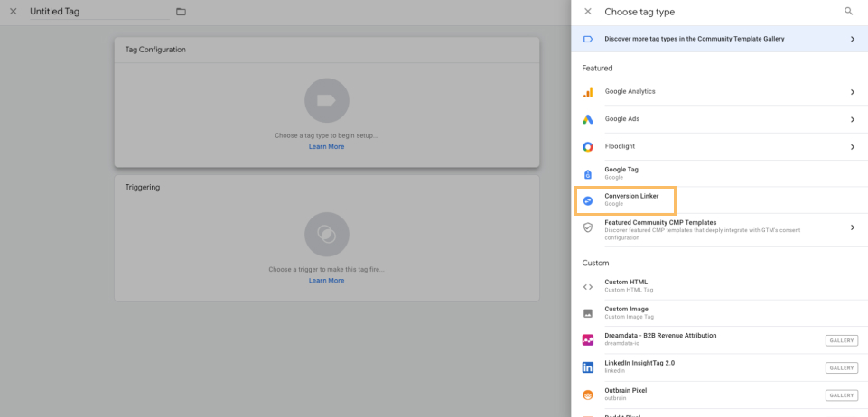Click Floodlight label
The height and width of the screenshot is (417, 868).
pos(620,146)
